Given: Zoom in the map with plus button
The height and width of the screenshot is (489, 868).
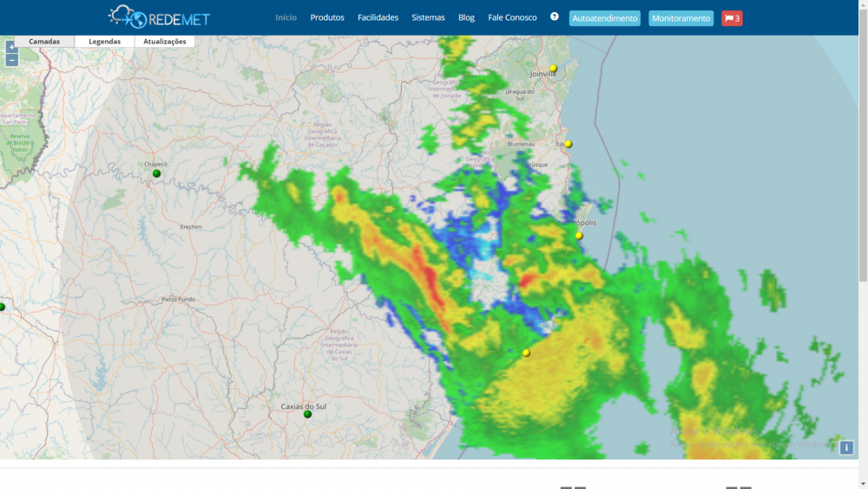Looking at the screenshot, I should click(11, 47).
